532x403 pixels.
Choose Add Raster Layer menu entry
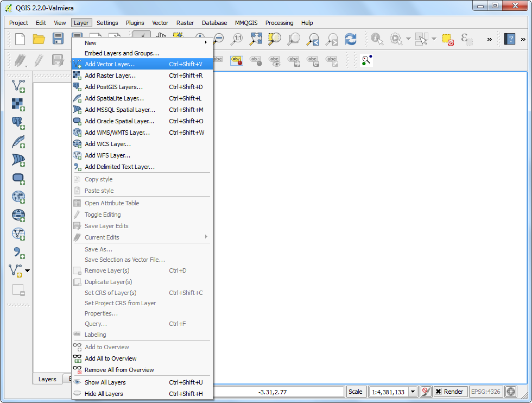point(142,75)
